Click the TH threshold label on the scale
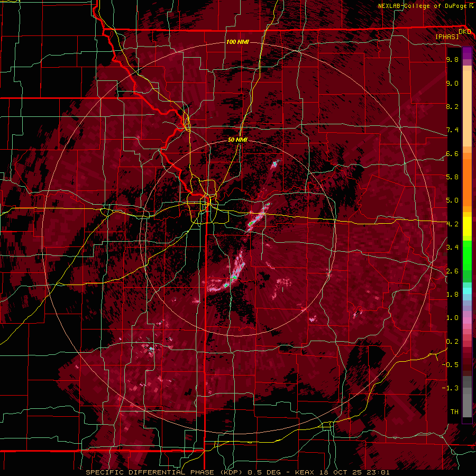 454,412
